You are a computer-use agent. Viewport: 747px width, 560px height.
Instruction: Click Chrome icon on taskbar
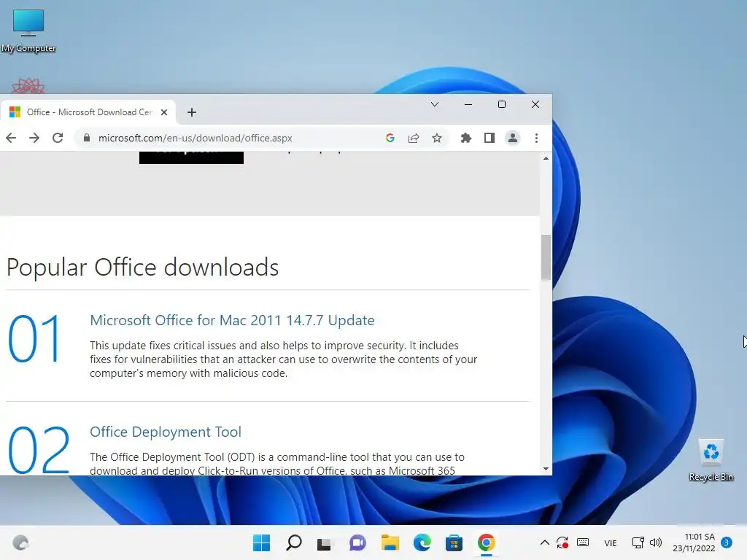coord(486,542)
